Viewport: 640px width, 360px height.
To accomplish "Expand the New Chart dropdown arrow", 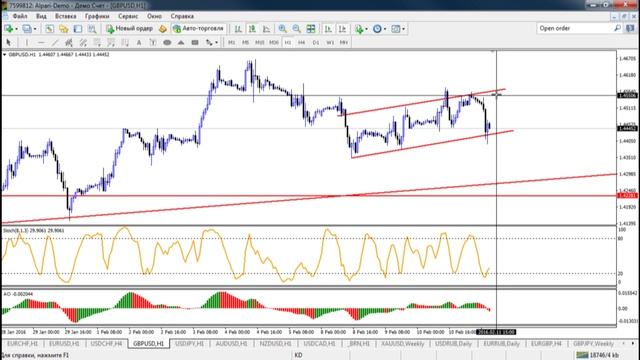I will tap(16, 29).
